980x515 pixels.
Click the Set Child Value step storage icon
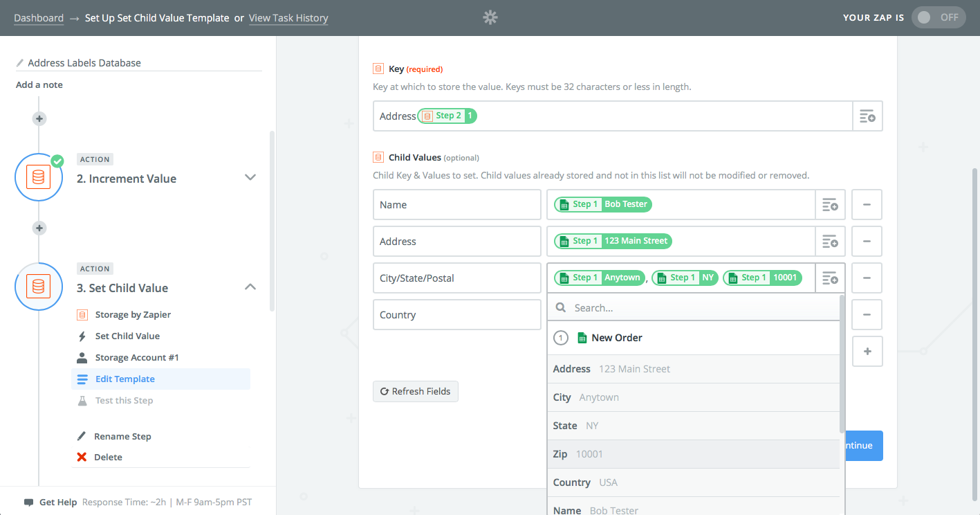[39, 286]
